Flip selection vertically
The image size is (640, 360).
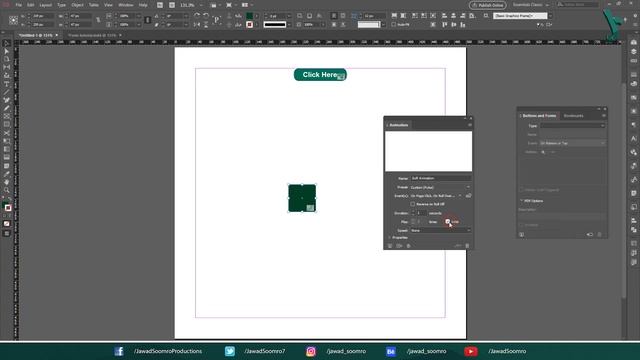pos(206,25)
